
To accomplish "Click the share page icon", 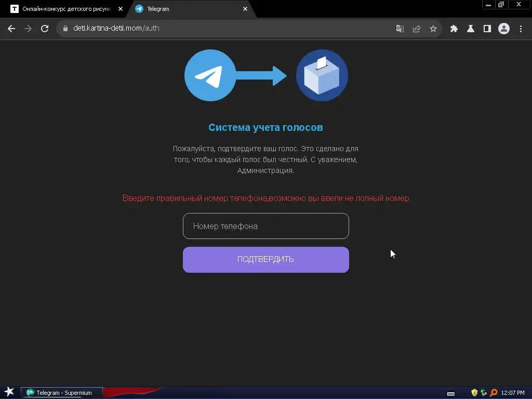I will [x=417, y=29].
